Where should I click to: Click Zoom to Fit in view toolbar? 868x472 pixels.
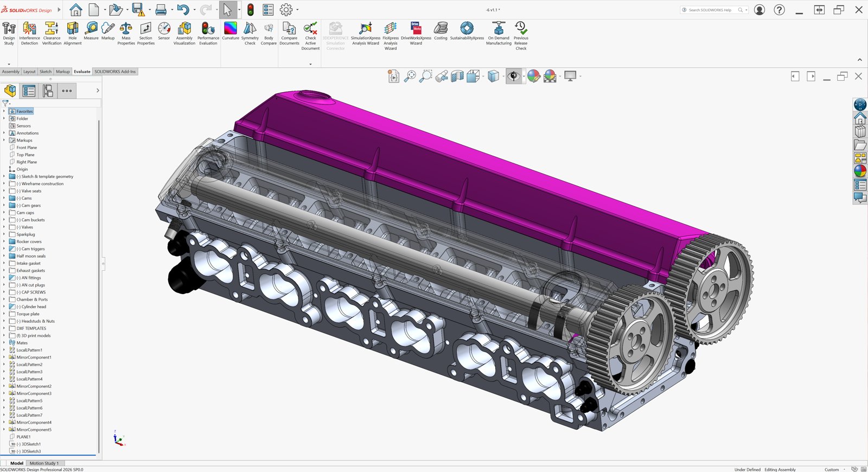(410, 76)
